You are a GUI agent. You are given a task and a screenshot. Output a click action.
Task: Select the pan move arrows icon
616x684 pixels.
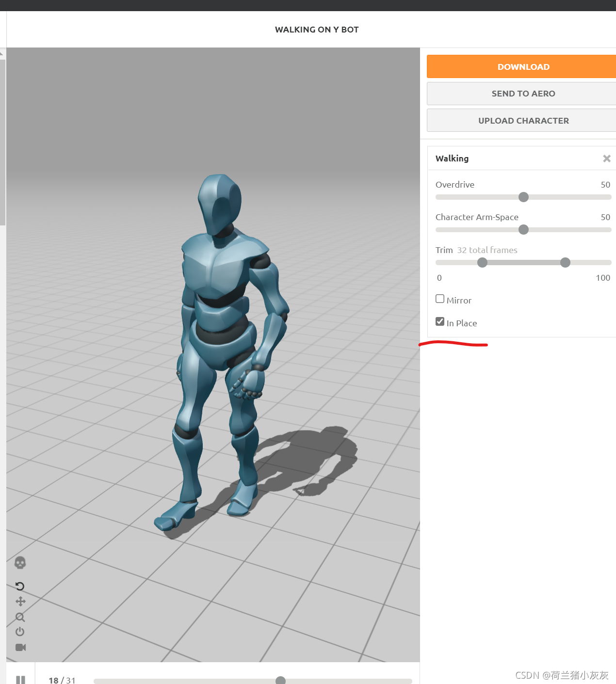click(x=20, y=602)
